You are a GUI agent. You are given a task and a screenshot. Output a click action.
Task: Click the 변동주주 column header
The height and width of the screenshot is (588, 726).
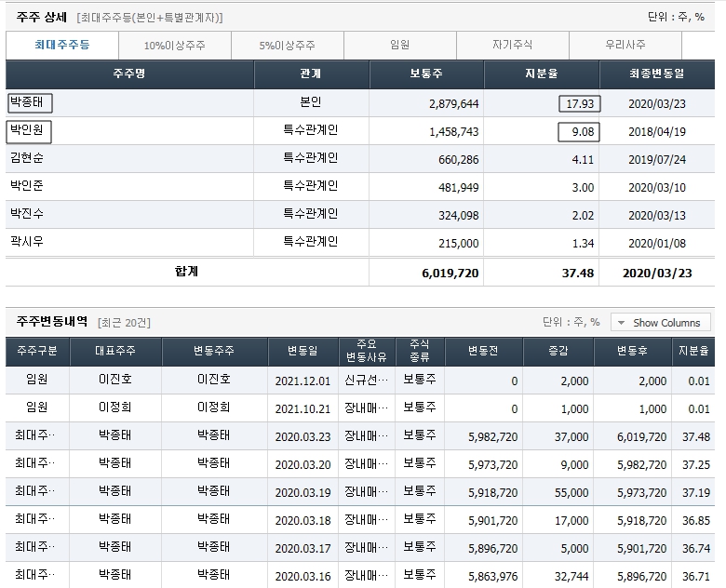[214, 352]
